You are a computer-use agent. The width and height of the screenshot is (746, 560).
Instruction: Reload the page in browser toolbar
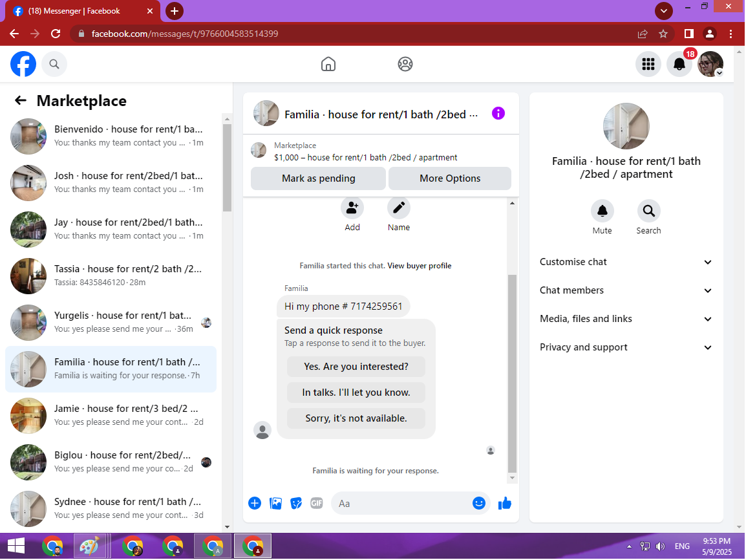[x=56, y=34]
